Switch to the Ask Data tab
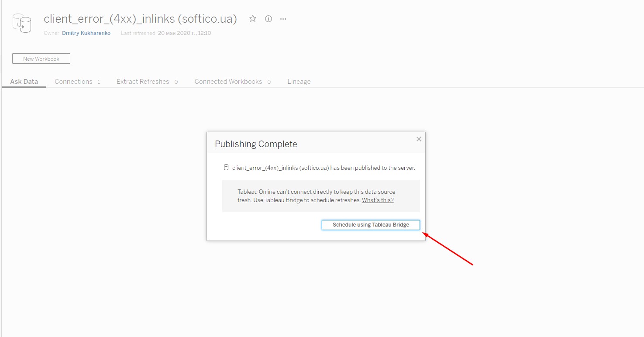Image resolution: width=644 pixels, height=337 pixels. [24, 82]
